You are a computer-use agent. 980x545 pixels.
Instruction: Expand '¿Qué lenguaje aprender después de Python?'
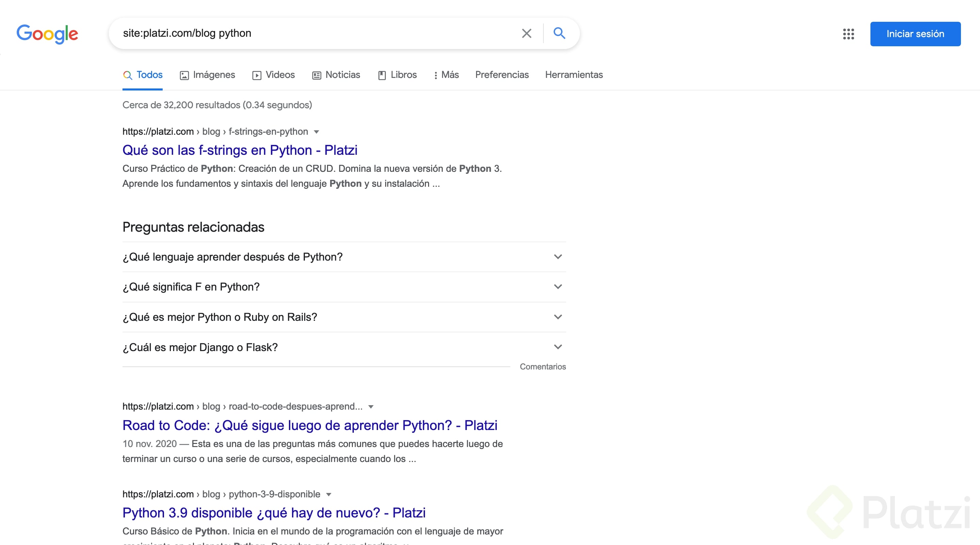tap(558, 257)
